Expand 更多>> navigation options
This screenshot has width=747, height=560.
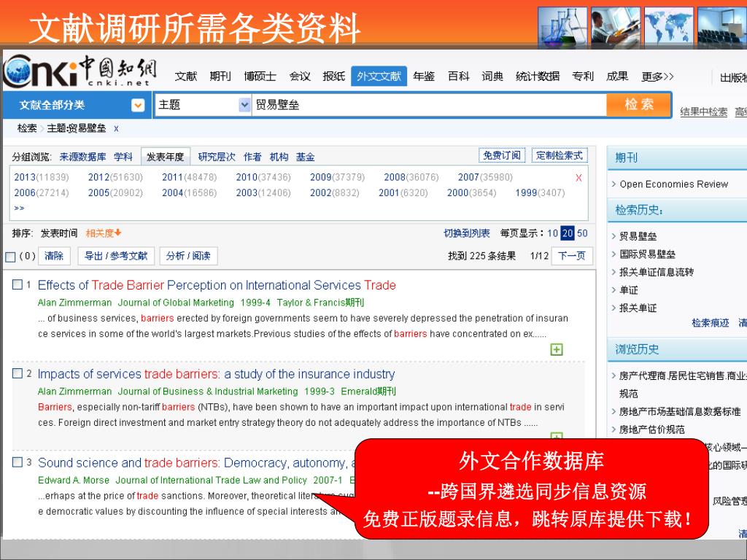657,76
